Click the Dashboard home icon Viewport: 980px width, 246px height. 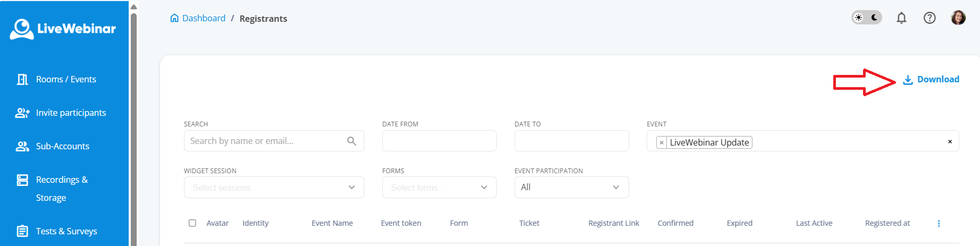[x=174, y=18]
